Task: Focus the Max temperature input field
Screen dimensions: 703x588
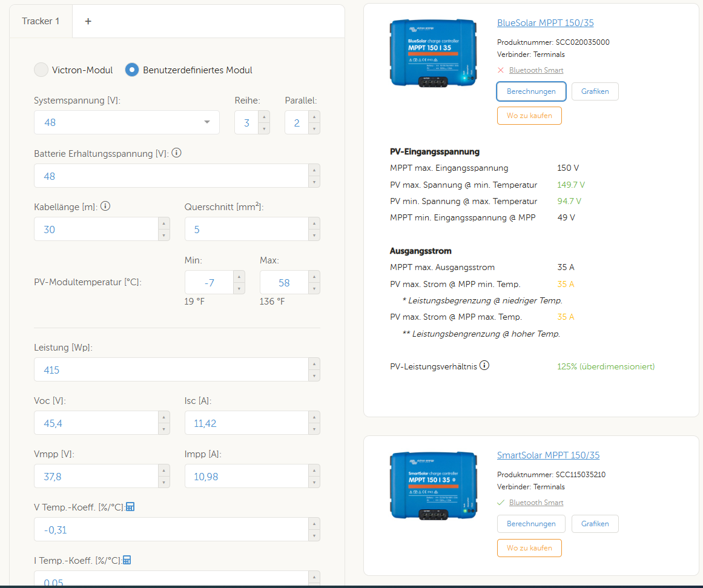Action: pyautogui.click(x=284, y=283)
